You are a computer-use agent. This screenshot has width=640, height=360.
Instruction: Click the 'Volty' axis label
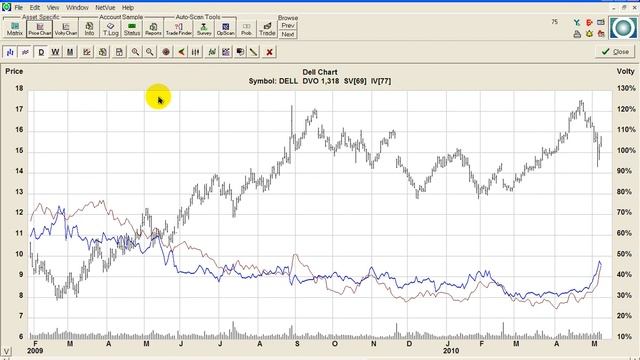pyautogui.click(x=625, y=71)
